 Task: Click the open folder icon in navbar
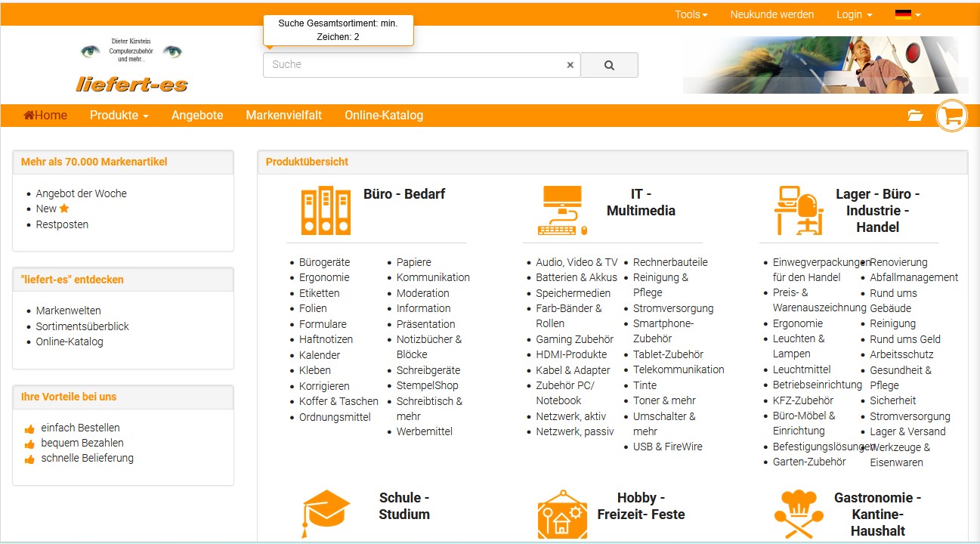(x=915, y=116)
